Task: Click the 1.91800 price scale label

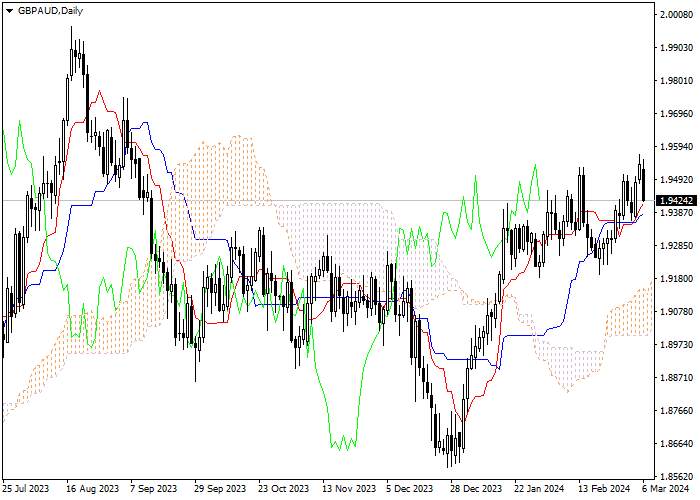Action: click(x=677, y=279)
